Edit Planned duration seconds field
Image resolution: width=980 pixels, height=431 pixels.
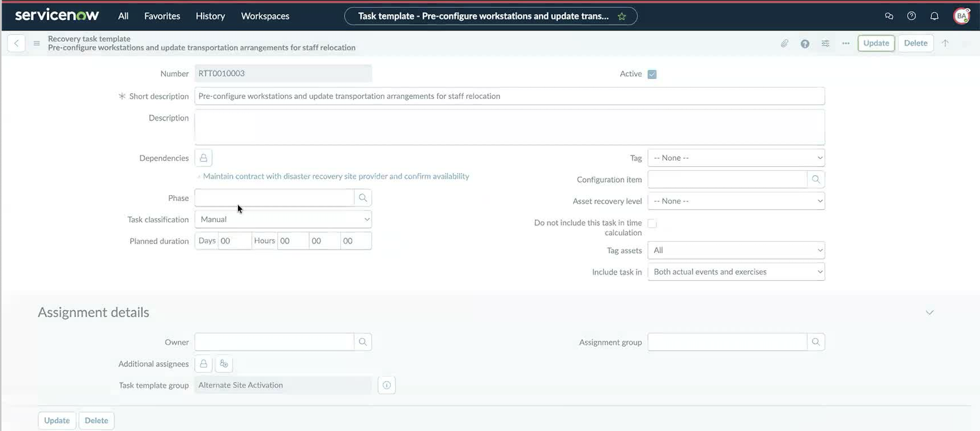coord(356,241)
